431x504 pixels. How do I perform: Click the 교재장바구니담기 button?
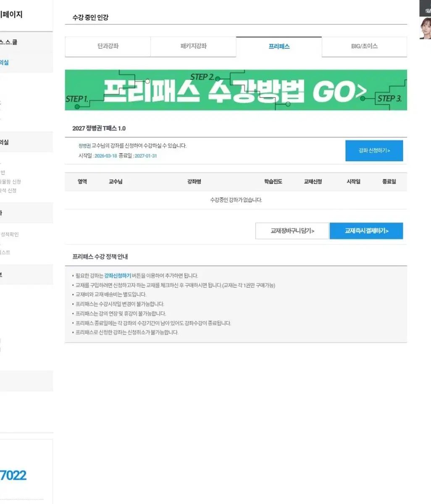tap(292, 231)
